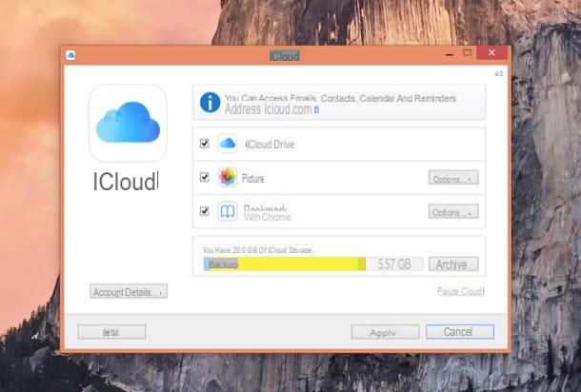
Task: Click the Address Icloud.com text
Action: point(269,109)
